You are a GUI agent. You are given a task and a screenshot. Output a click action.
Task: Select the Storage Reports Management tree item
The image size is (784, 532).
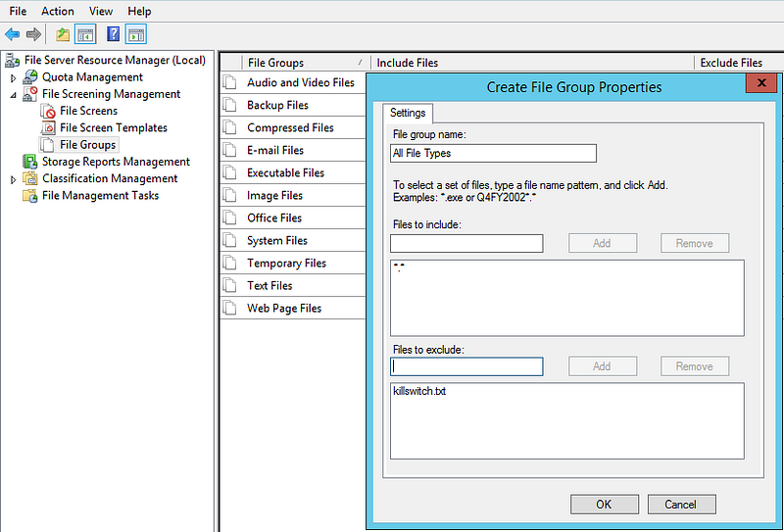116,162
